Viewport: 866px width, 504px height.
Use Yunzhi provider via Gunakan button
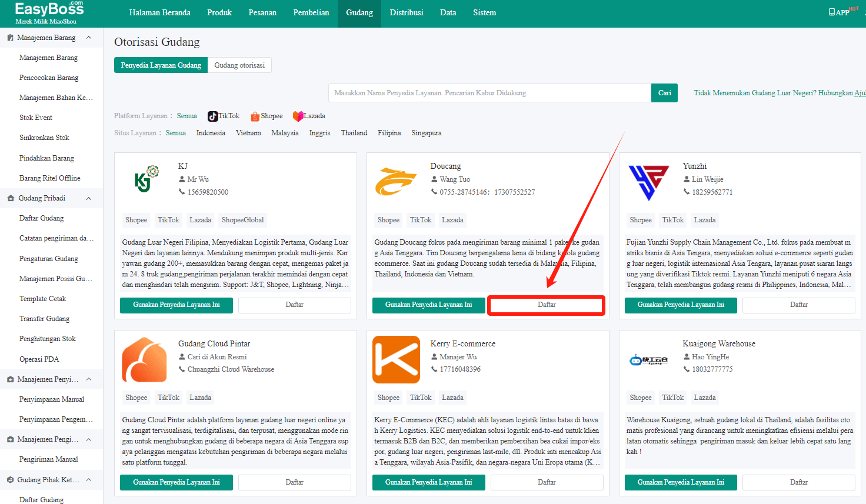pos(681,305)
